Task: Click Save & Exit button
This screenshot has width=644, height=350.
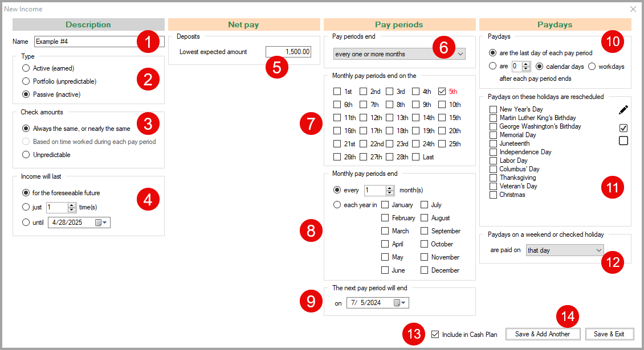Action: 609,334
